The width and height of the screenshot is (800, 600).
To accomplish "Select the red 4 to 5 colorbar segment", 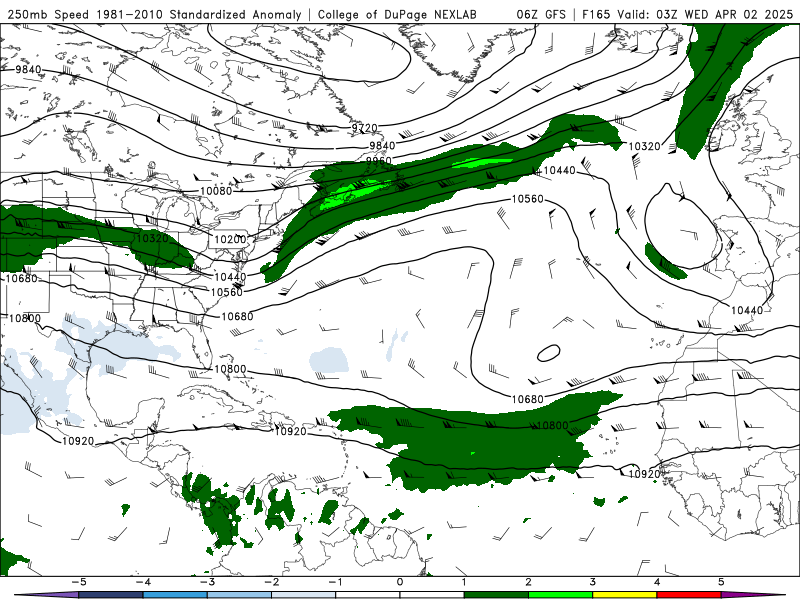I will 689,595.
